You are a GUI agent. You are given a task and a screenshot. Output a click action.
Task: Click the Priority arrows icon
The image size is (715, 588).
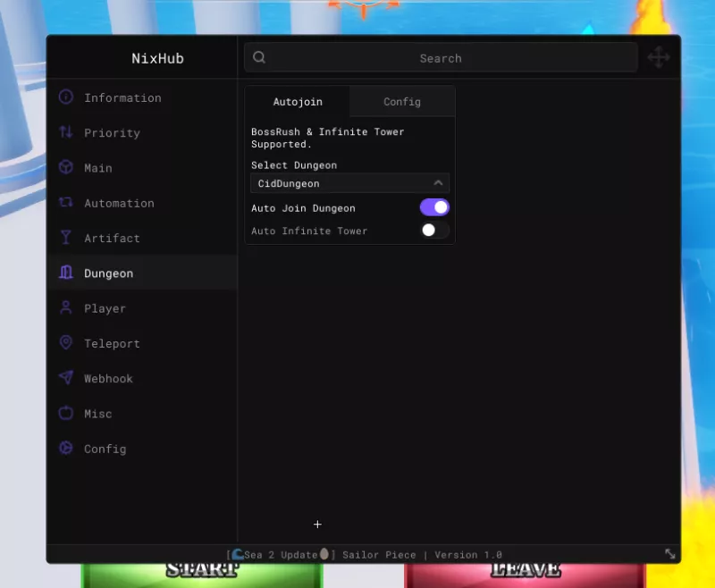65,132
